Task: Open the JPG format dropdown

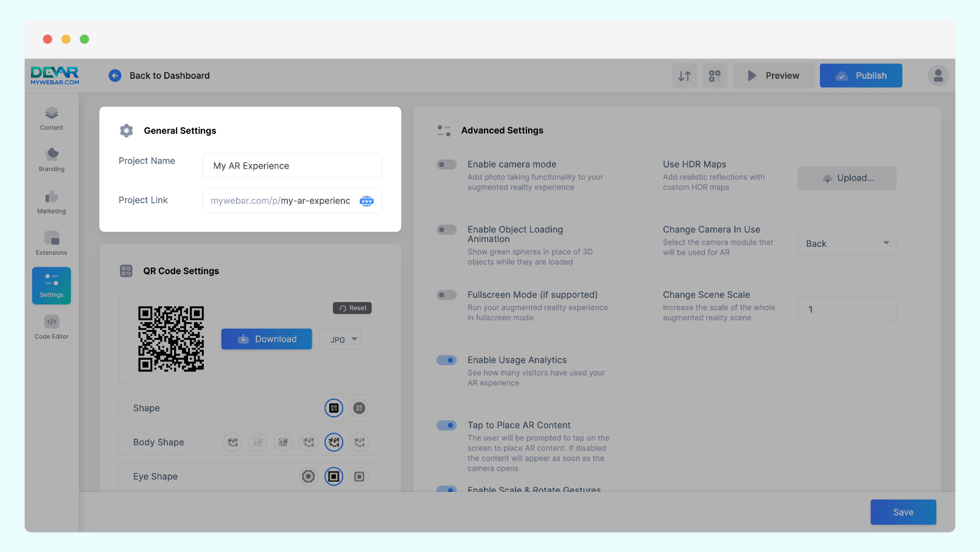Action: tap(341, 340)
